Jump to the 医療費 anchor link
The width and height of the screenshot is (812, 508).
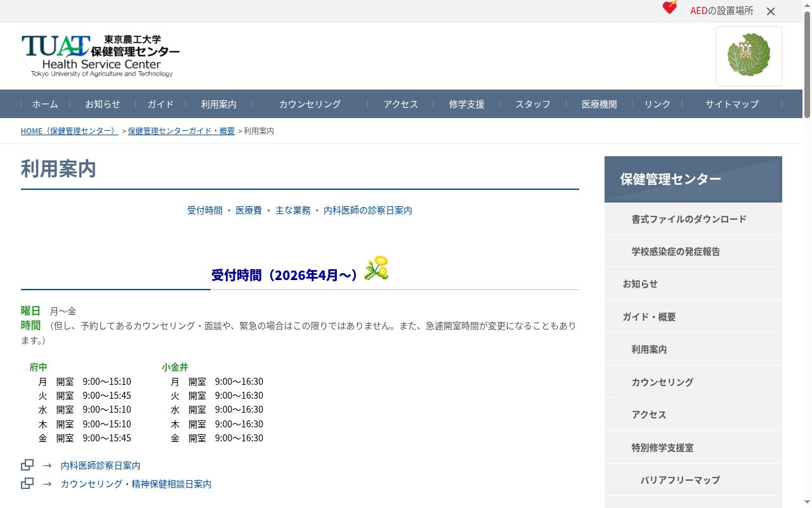[249, 210]
